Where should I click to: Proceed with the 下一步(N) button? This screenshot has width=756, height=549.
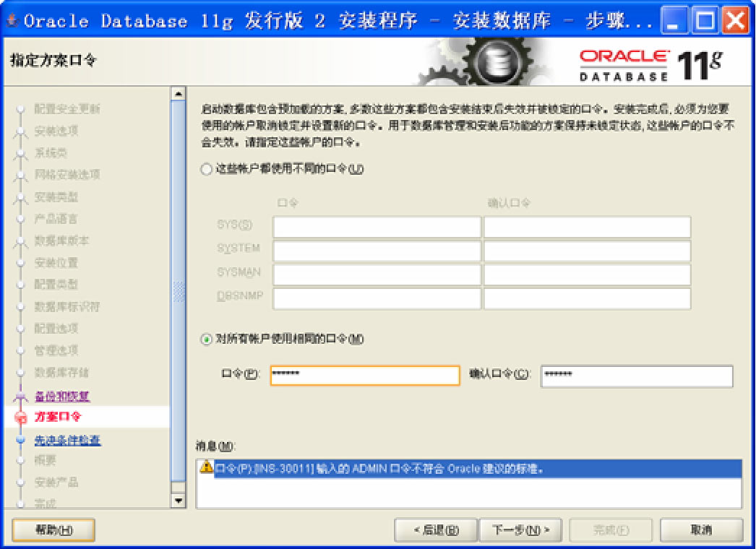(x=520, y=530)
